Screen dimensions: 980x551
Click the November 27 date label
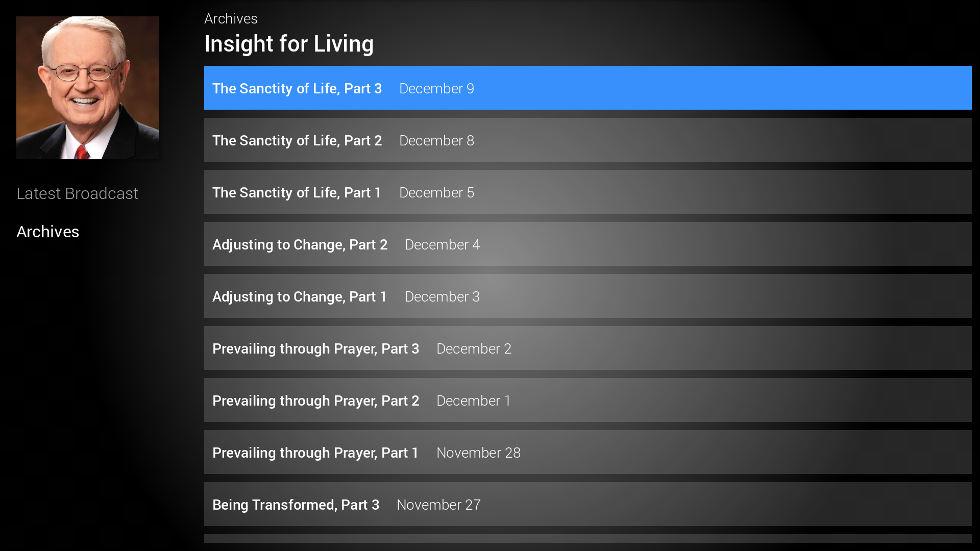point(438,505)
